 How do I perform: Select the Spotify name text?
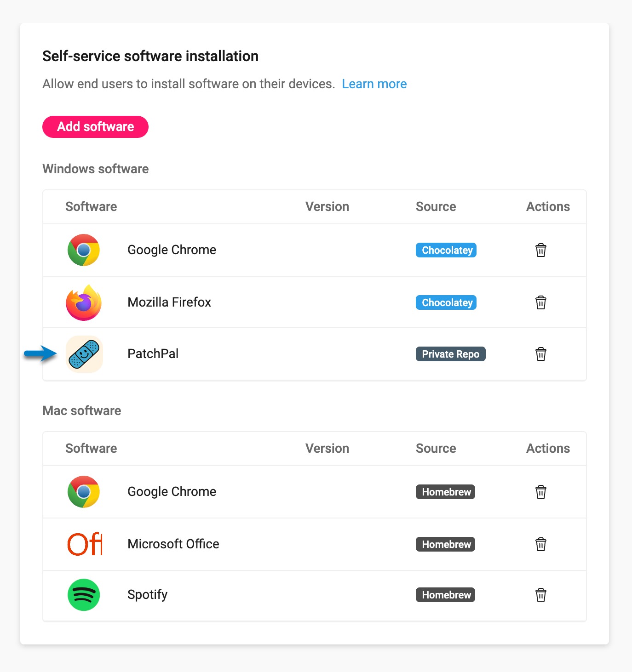click(147, 595)
